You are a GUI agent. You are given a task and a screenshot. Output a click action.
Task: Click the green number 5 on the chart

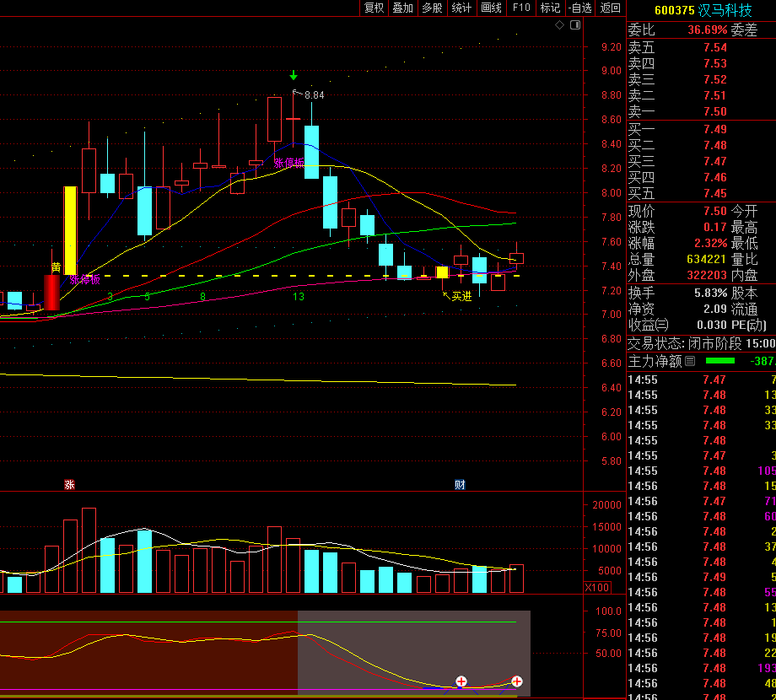click(x=147, y=297)
